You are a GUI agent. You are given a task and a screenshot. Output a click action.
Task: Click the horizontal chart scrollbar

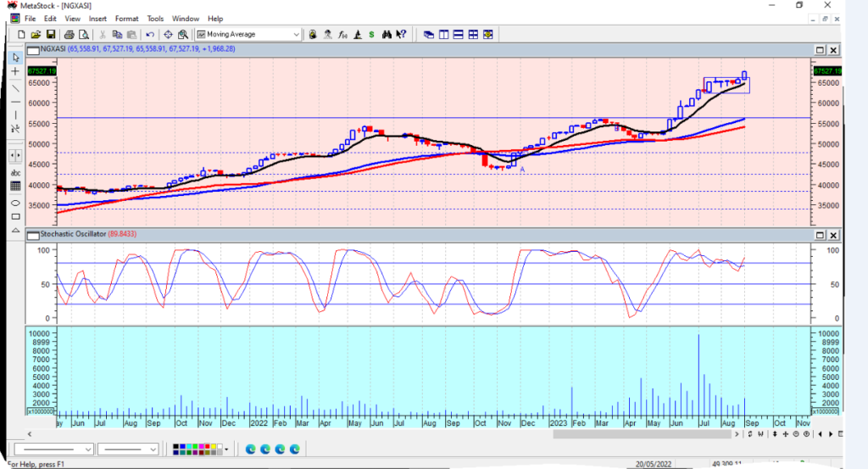pyautogui.click(x=642, y=434)
